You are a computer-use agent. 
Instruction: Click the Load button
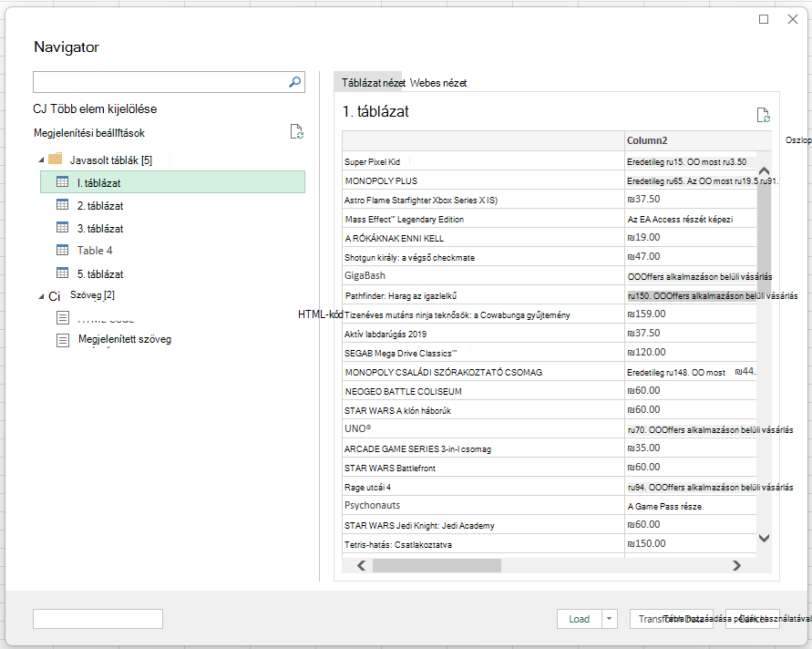[x=579, y=618]
